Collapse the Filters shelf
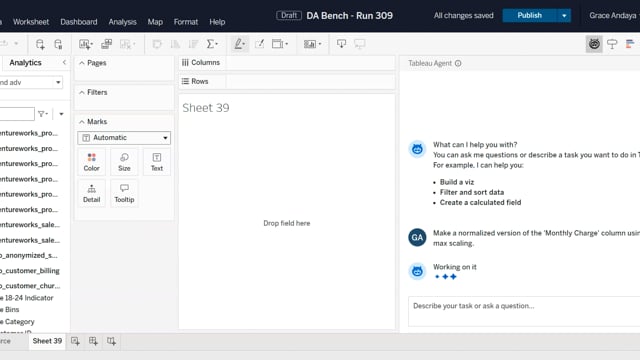The image size is (640, 360). [x=82, y=93]
